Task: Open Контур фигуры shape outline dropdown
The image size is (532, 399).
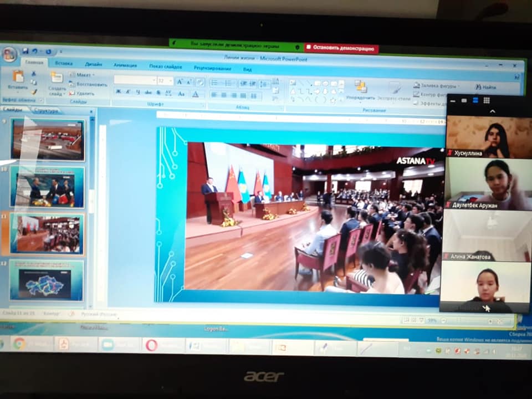Action: tap(430, 95)
